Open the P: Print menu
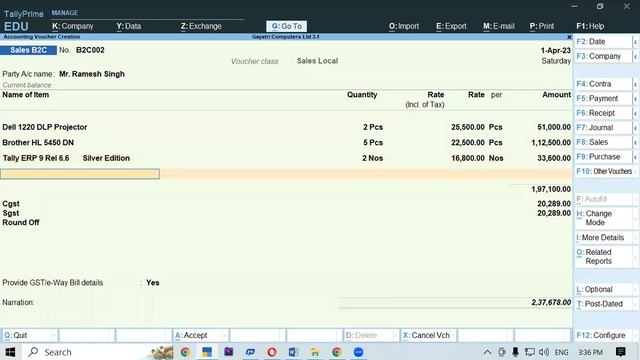This screenshot has height=360, width=640. coord(542,26)
